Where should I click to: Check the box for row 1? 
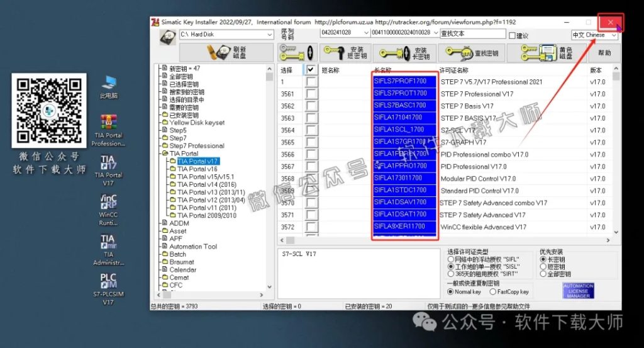pos(311,82)
